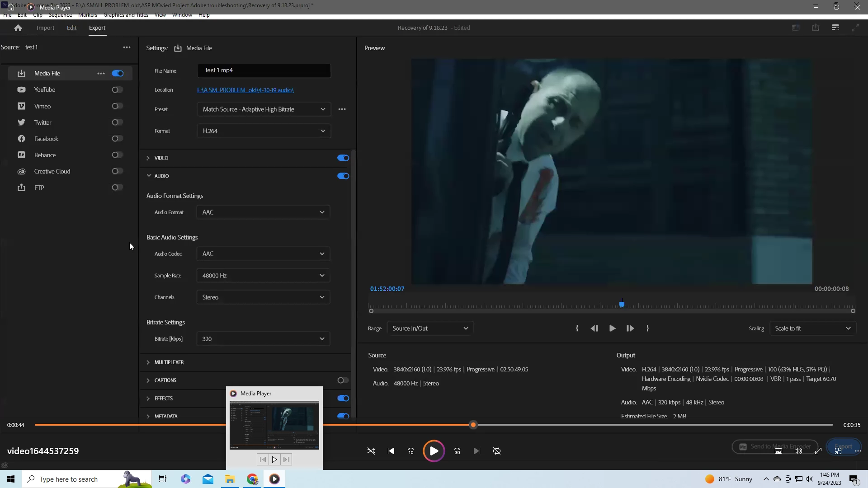The width and height of the screenshot is (868, 488).
Task: Click the File Name input field
Action: point(264,70)
